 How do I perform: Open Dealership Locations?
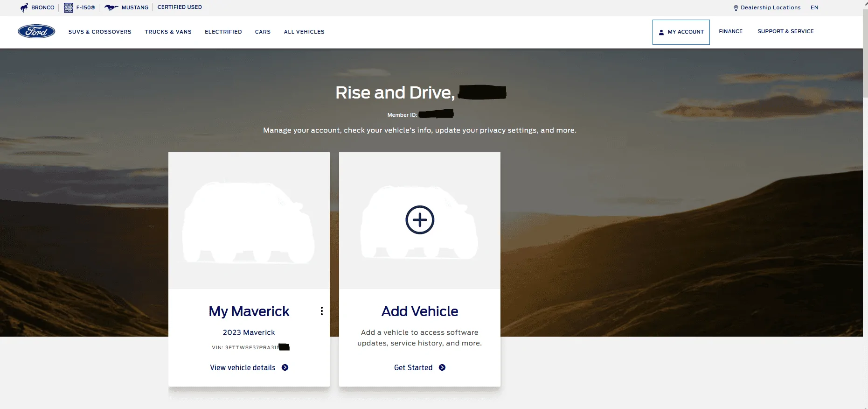(767, 7)
